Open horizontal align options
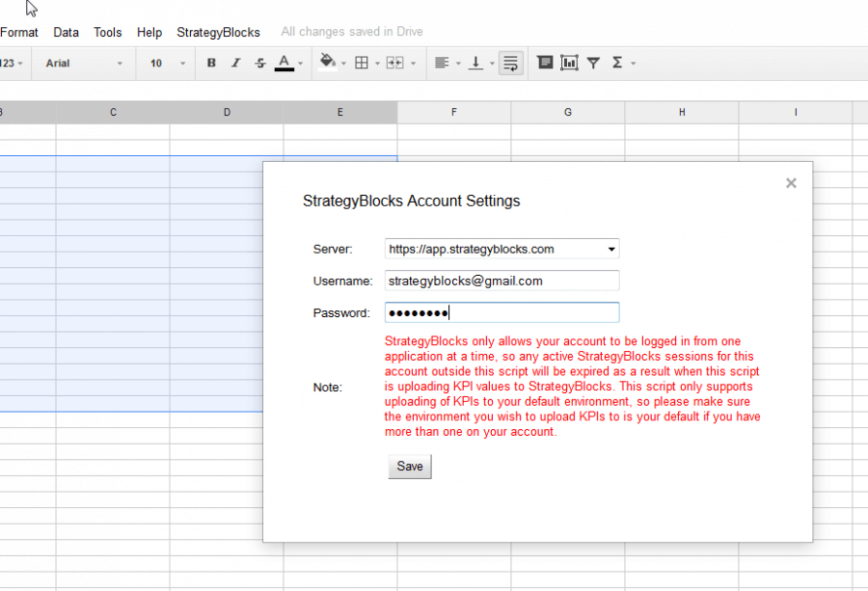Viewport: 868px width, 591px height. 441,63
